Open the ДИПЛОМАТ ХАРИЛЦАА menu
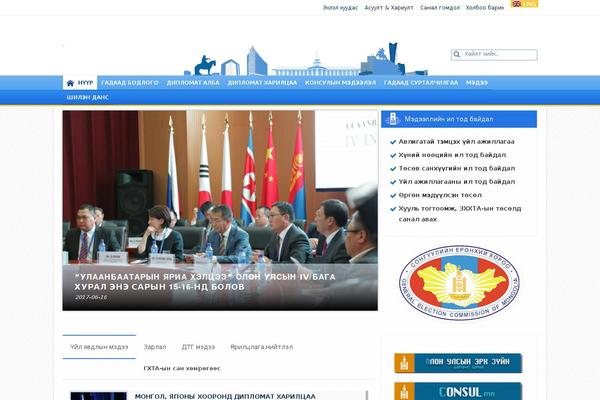The image size is (600, 400). pos(262,83)
